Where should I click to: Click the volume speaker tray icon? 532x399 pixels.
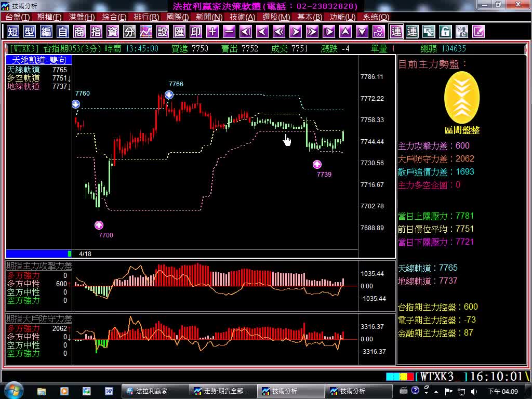click(474, 392)
